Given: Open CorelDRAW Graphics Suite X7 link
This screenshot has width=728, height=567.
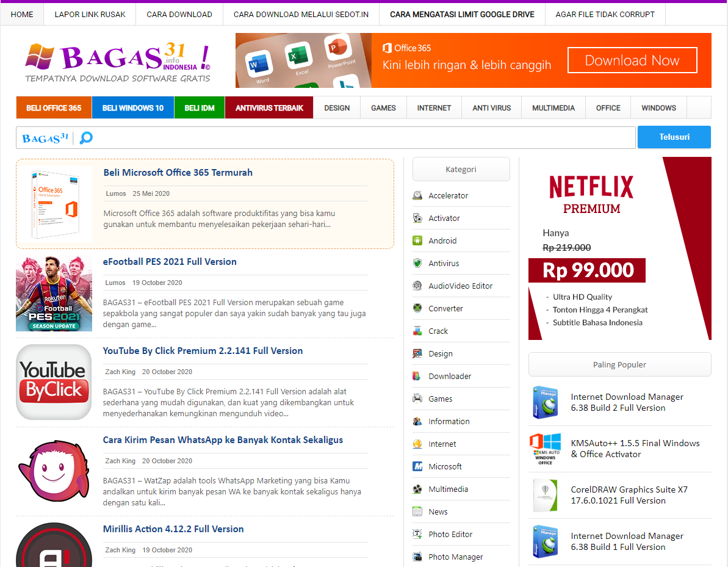Looking at the screenshot, I should tap(629, 496).
